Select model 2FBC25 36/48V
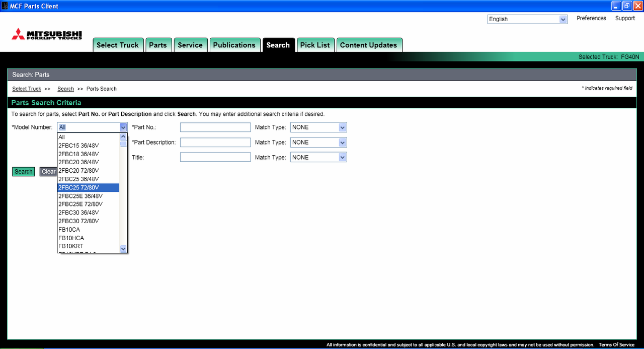 point(88,179)
